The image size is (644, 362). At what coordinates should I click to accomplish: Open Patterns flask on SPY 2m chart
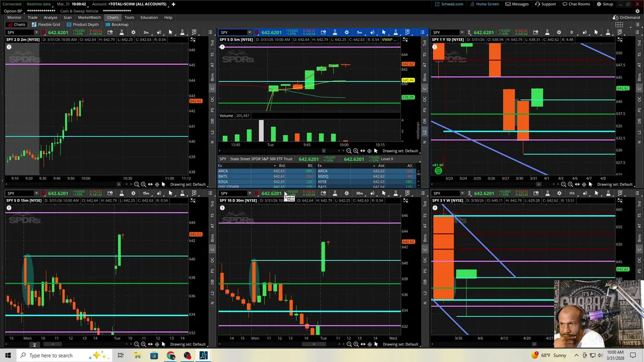[x=182, y=32]
